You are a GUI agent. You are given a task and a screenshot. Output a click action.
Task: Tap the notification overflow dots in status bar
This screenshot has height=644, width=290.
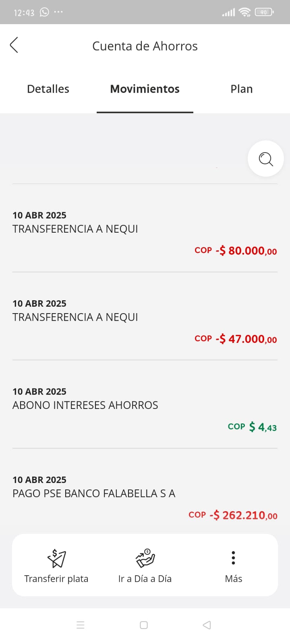click(x=58, y=12)
